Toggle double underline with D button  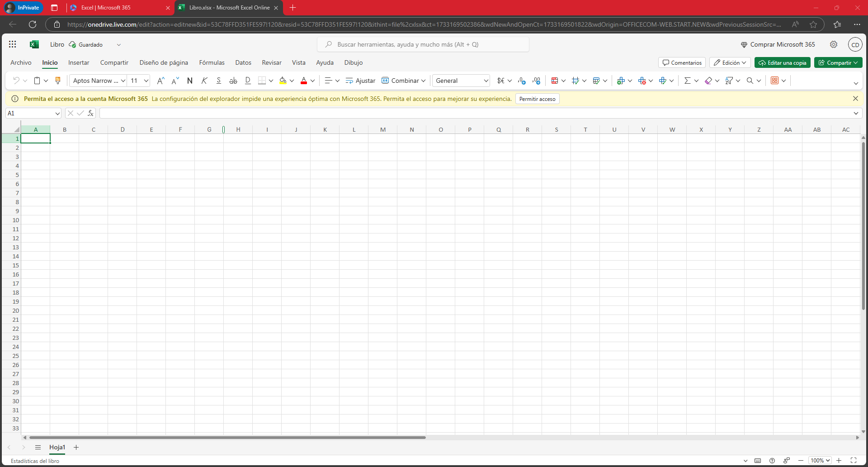[248, 81]
